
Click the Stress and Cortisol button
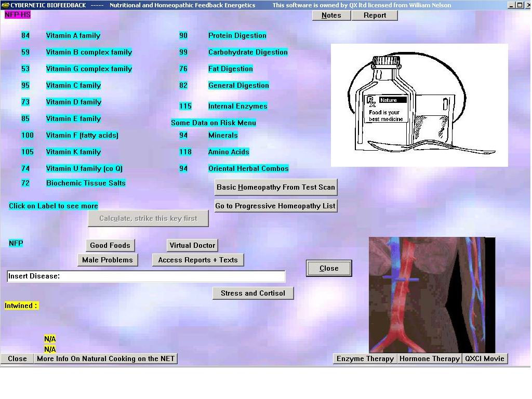[253, 293]
